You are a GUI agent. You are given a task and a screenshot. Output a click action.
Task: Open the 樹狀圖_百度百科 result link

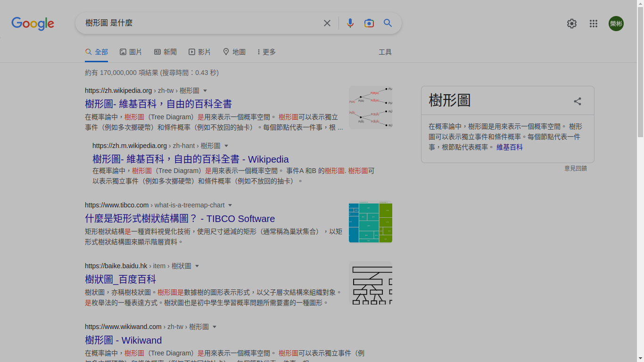[120, 280]
